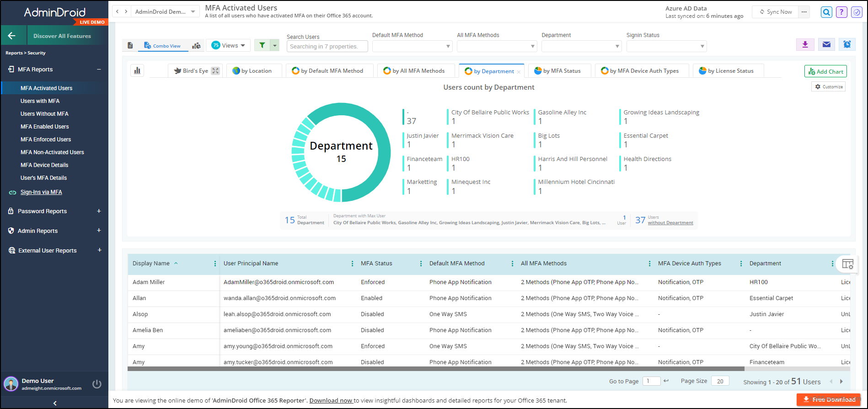
Task: Click the horizontal table scrollbar
Action: 436,369
